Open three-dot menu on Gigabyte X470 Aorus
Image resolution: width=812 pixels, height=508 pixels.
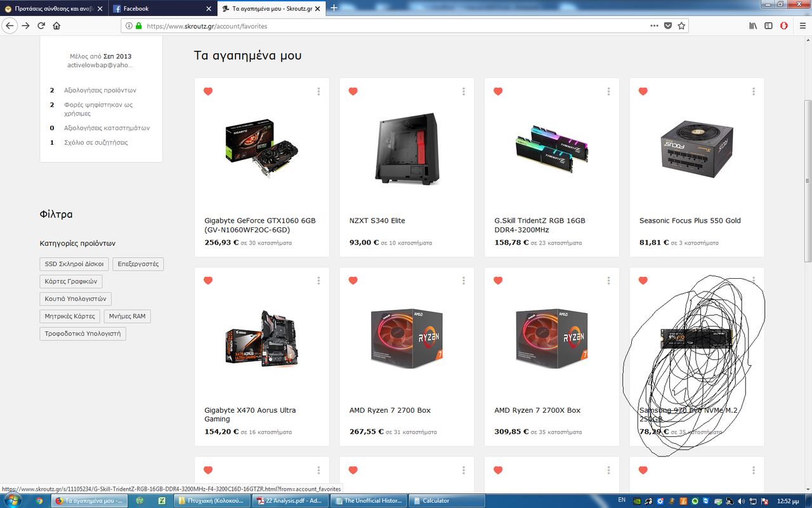coord(318,281)
